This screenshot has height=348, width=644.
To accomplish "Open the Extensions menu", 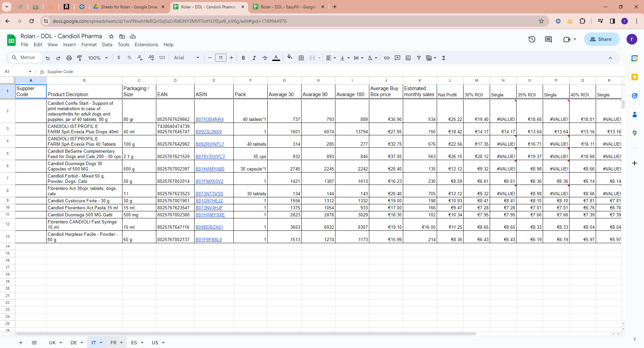I will (x=146, y=45).
